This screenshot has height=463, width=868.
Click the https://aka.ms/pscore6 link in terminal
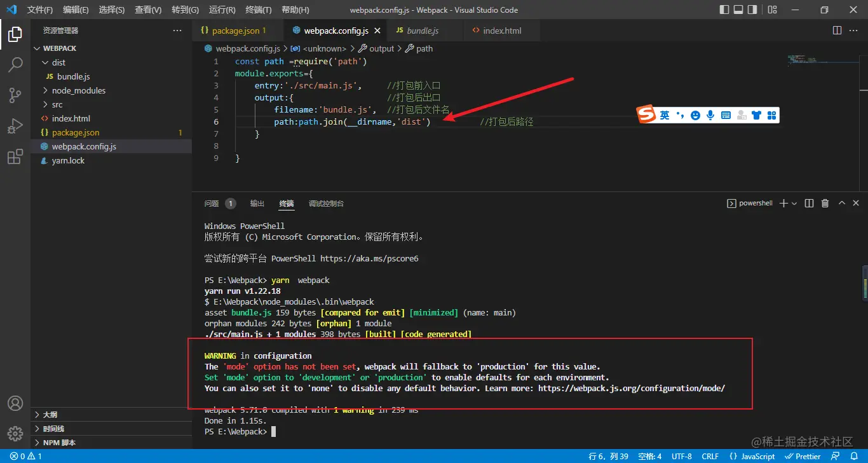click(369, 259)
